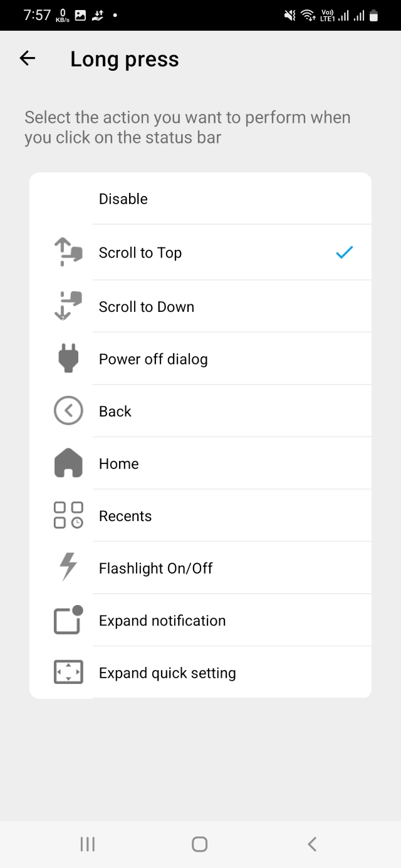401x868 pixels.
Task: Choose Flashlight On/Off action
Action: point(155,569)
